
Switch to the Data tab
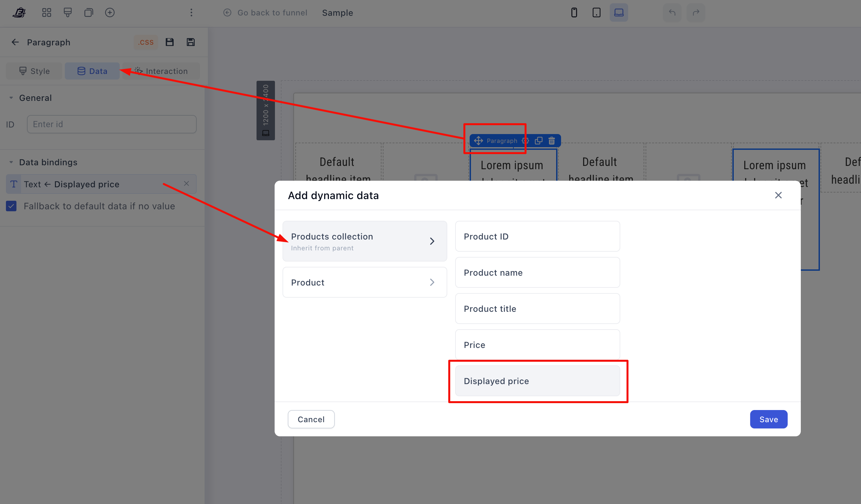(92, 71)
